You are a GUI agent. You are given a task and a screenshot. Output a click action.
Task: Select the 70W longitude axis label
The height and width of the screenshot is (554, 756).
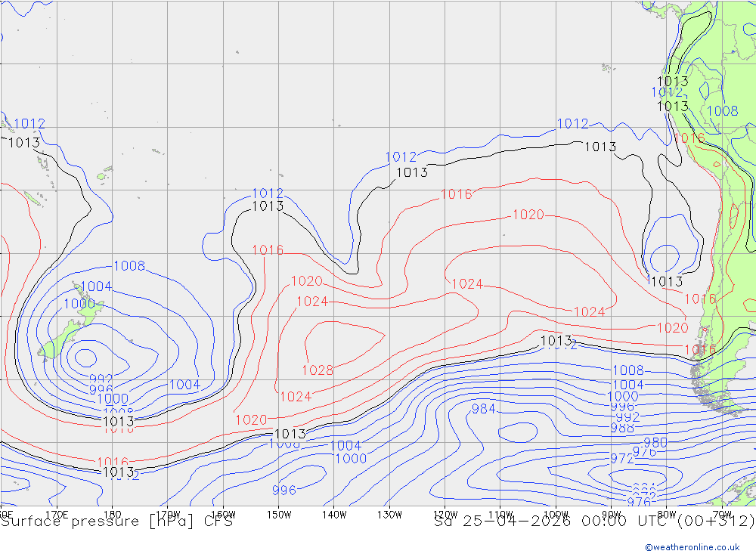point(722,515)
